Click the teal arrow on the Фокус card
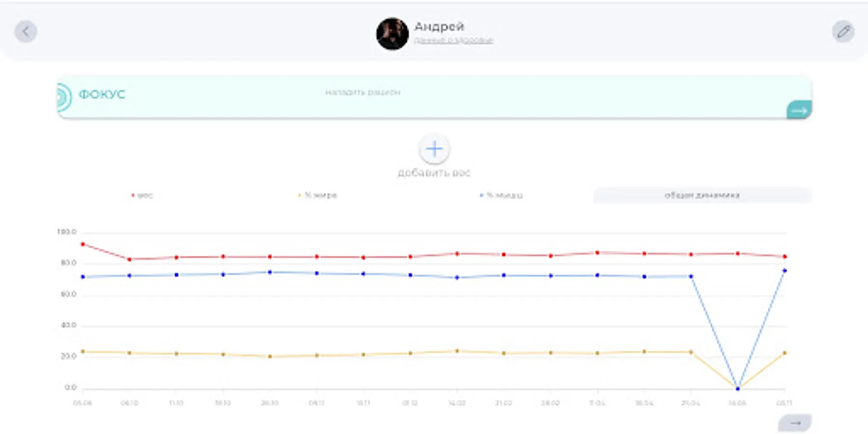This screenshot has height=434, width=868. click(x=799, y=110)
